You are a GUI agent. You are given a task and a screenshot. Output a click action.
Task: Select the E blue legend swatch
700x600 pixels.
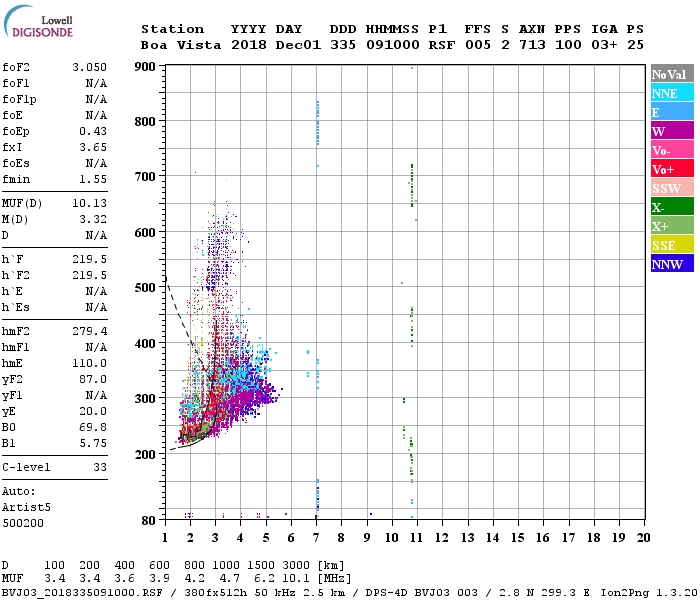coord(672,112)
